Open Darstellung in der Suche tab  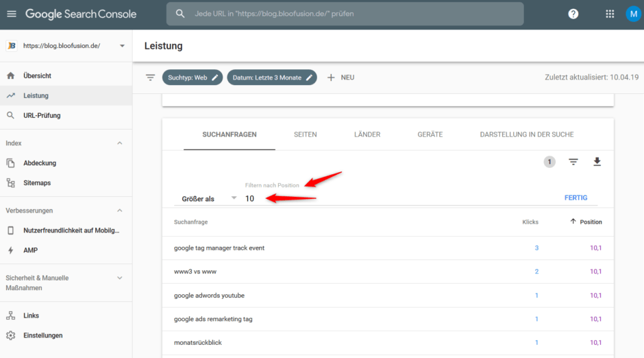click(527, 134)
